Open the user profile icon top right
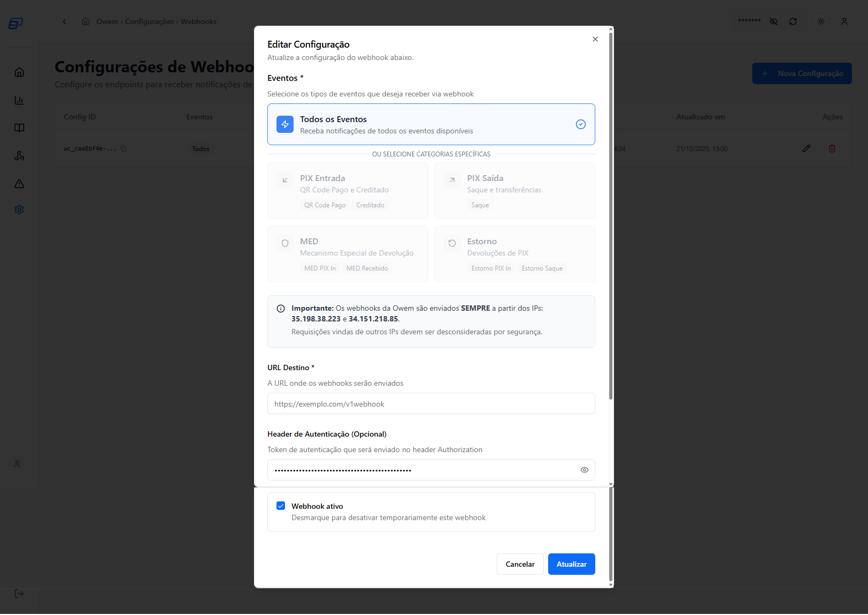The width and height of the screenshot is (868, 615). click(844, 21)
